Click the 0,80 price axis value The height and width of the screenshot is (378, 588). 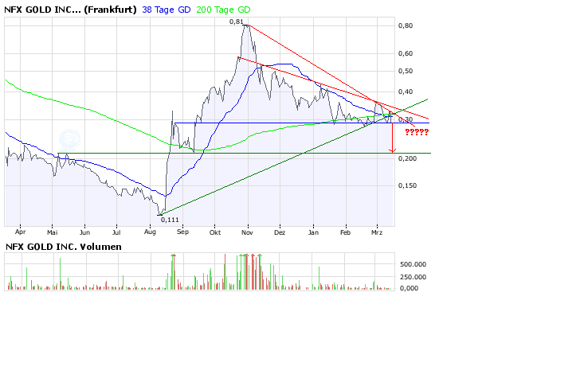[x=406, y=25]
